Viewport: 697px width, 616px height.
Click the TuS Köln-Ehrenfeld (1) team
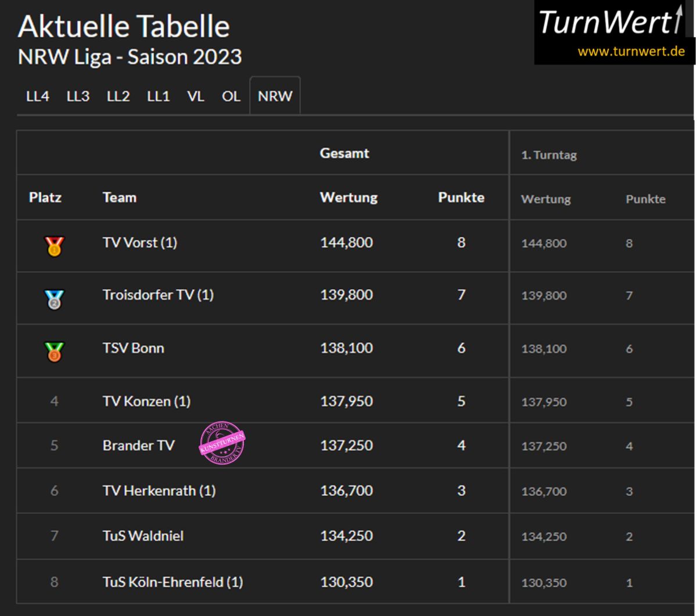[x=173, y=582]
